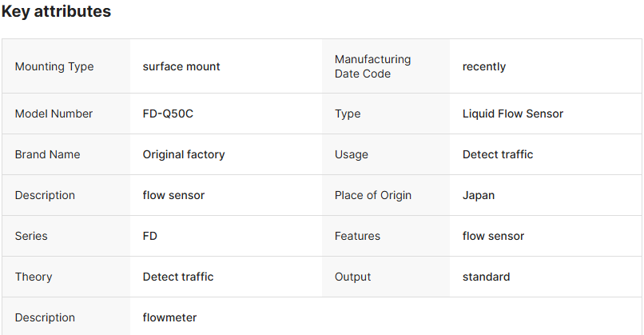
Task: Click the Theory label cell
Action: click(x=34, y=277)
